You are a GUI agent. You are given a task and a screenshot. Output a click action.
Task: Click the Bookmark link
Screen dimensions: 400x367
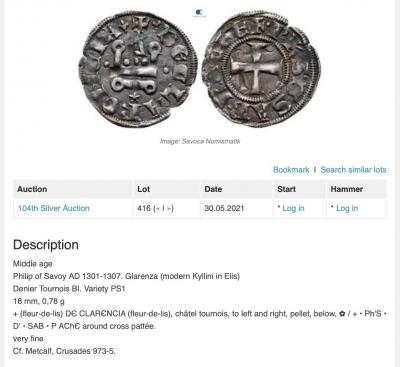click(x=291, y=170)
